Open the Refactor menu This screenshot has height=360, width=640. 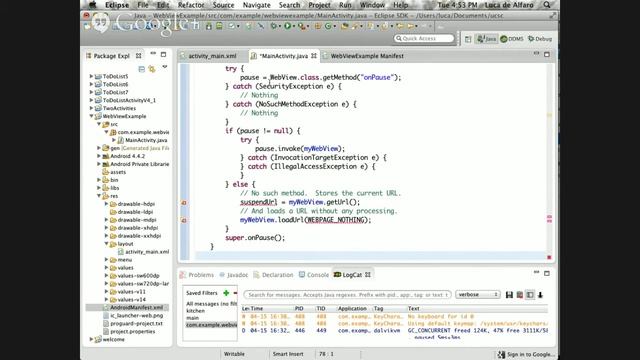pos(191,5)
